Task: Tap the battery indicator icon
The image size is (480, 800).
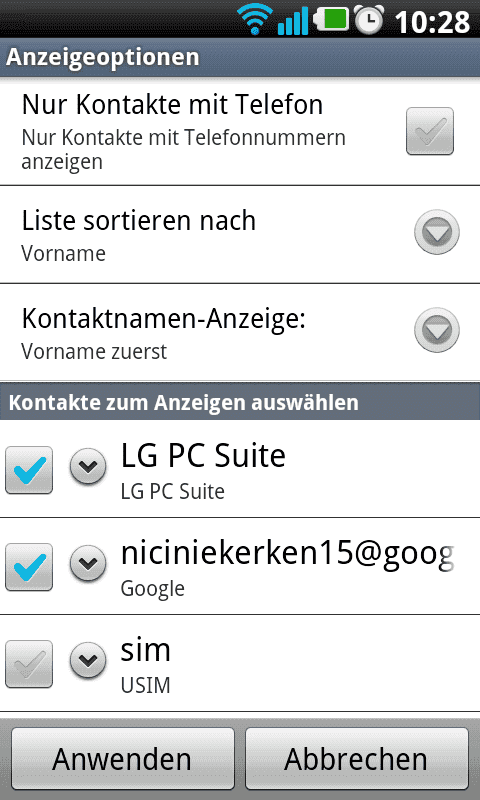Action: pyautogui.click(x=331, y=19)
